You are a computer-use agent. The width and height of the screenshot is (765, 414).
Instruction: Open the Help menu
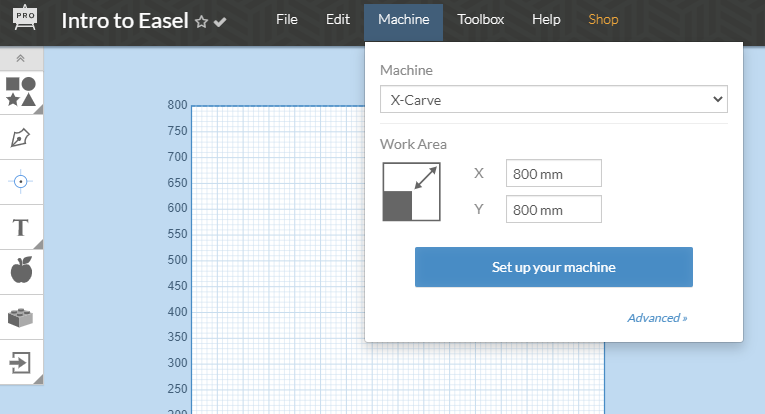[x=546, y=20]
